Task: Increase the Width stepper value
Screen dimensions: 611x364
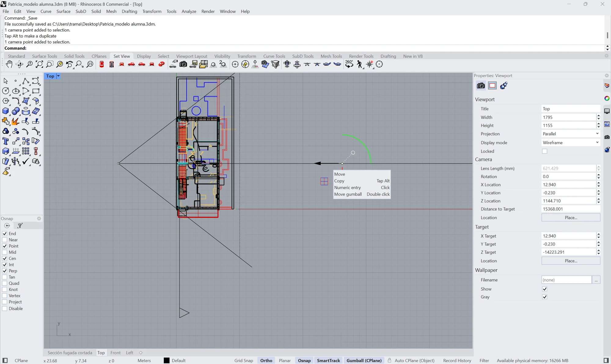Action: [598, 115]
